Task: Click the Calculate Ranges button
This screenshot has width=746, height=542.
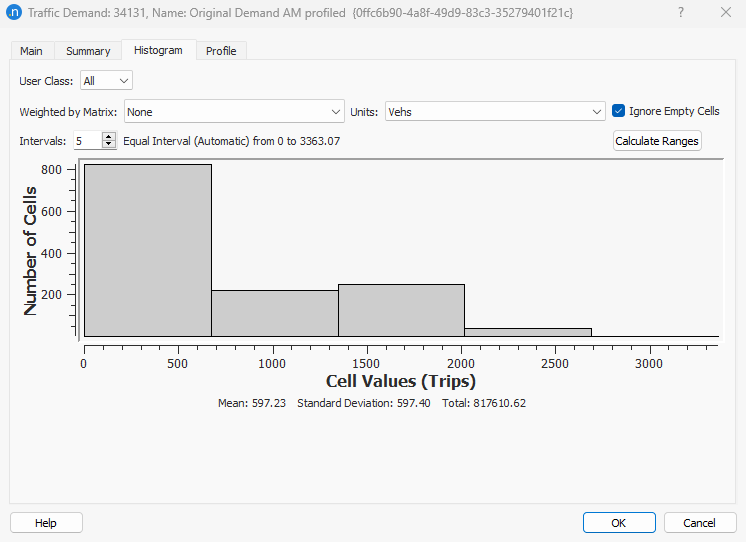Action: (x=657, y=141)
